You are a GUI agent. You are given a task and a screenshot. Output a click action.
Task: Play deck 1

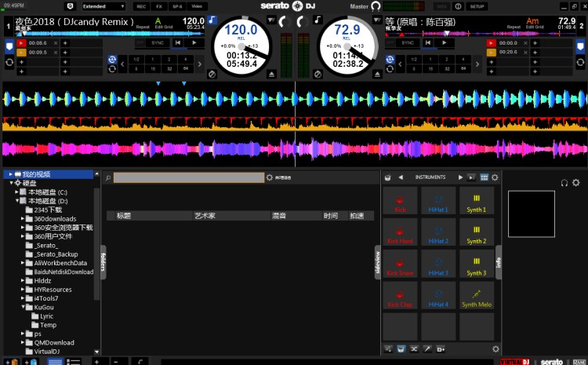194,43
